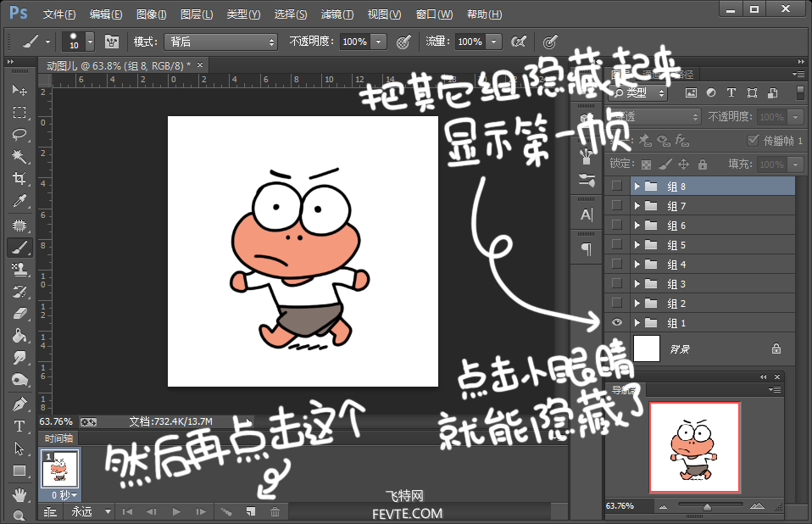Adjust the navigator zoom slider
This screenshot has height=524, width=812.
[x=708, y=506]
